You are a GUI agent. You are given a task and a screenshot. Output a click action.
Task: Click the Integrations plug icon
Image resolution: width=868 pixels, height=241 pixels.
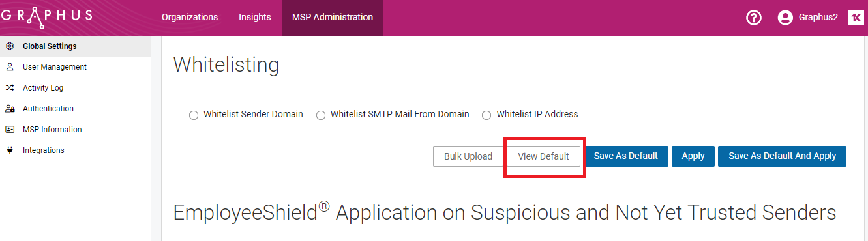pyautogui.click(x=9, y=150)
